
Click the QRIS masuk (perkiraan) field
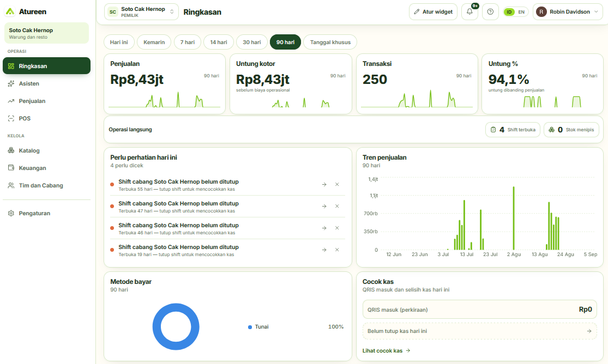click(480, 310)
